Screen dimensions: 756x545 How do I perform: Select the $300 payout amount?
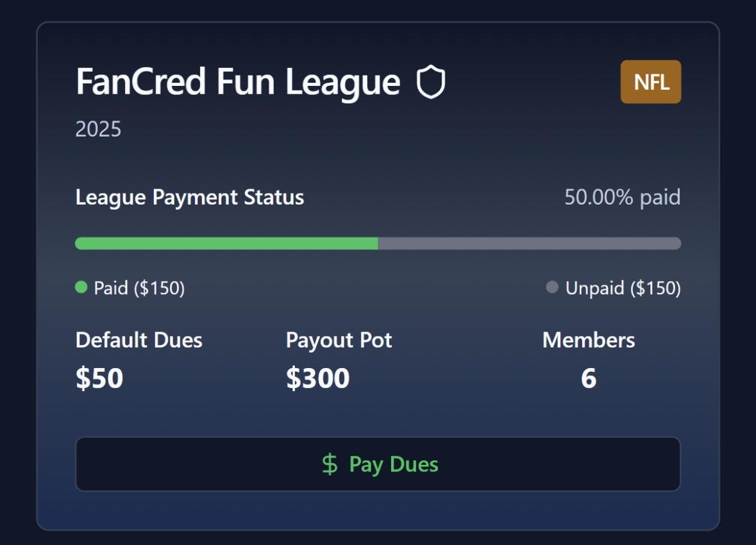pyautogui.click(x=318, y=378)
